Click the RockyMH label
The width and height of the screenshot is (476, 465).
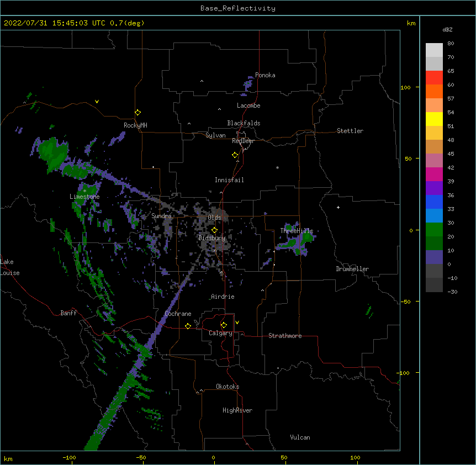click(x=135, y=125)
